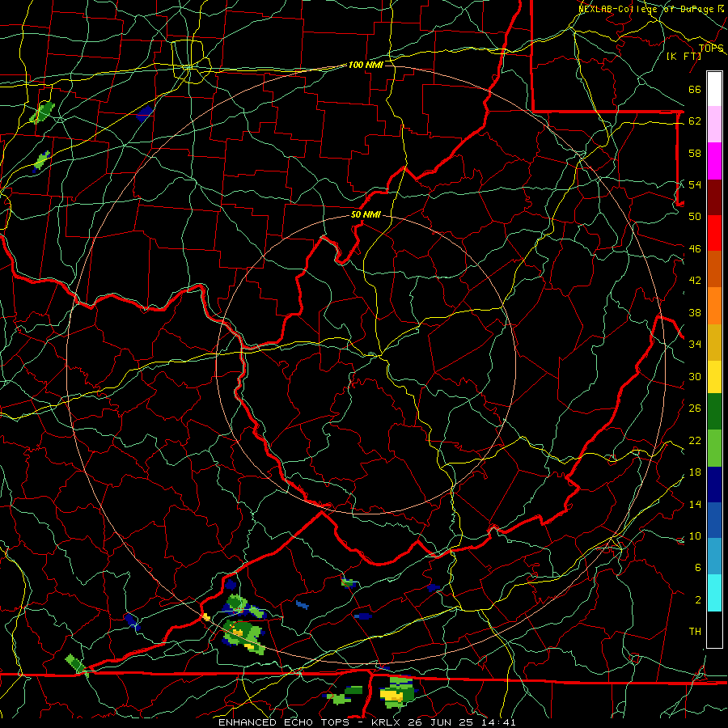Click the white swatch in the tops legend

(714, 89)
